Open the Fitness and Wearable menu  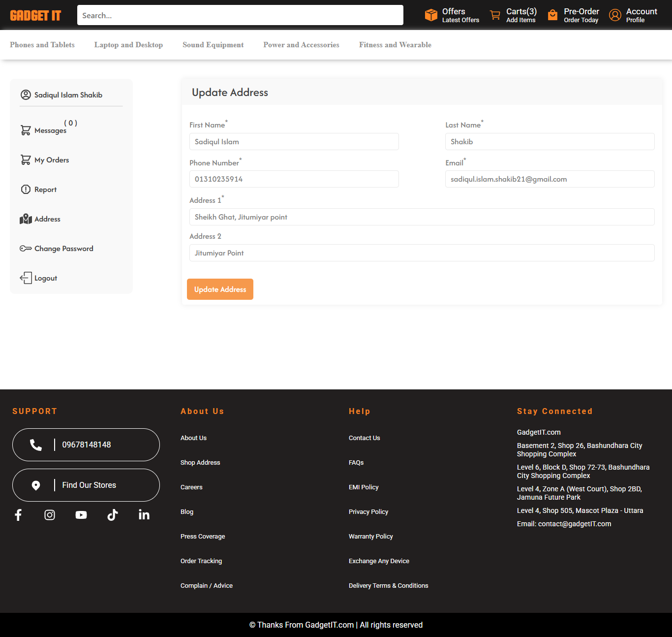click(395, 45)
